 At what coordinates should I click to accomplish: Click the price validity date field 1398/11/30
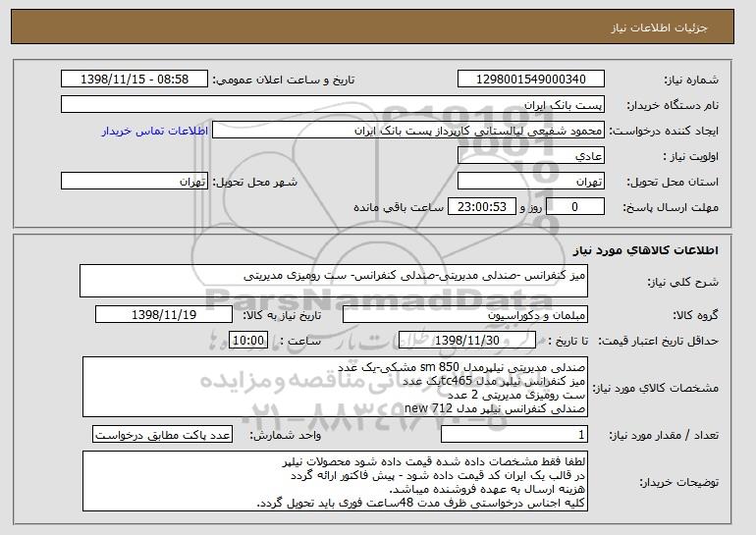click(467, 341)
